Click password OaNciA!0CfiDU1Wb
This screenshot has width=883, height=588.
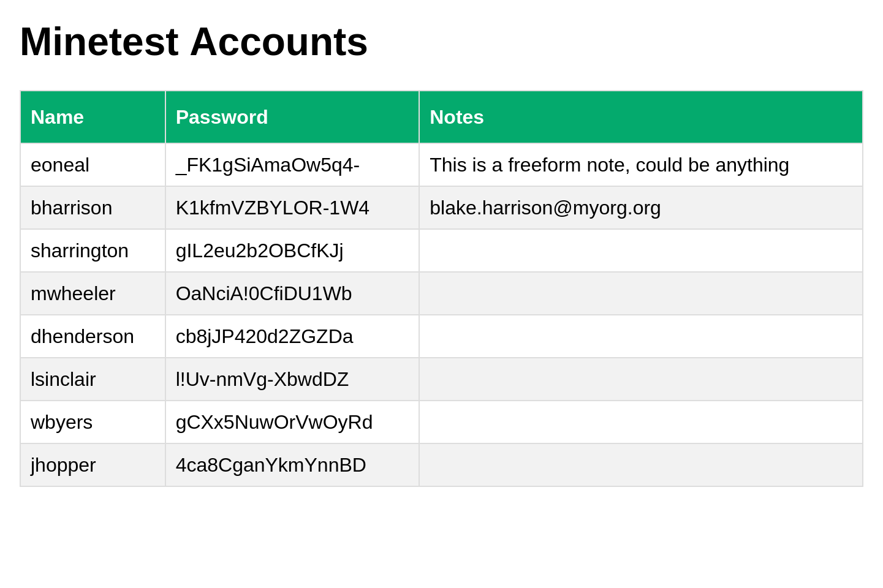click(263, 293)
